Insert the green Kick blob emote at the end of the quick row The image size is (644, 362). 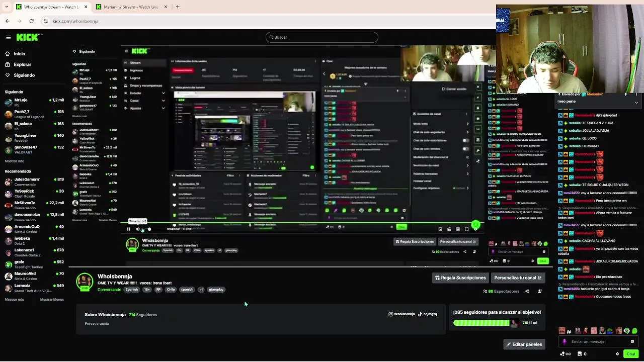click(x=635, y=331)
